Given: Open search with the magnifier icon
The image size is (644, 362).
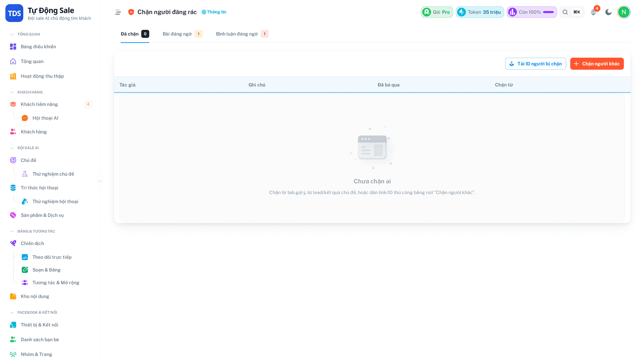Looking at the screenshot, I should coord(565,12).
